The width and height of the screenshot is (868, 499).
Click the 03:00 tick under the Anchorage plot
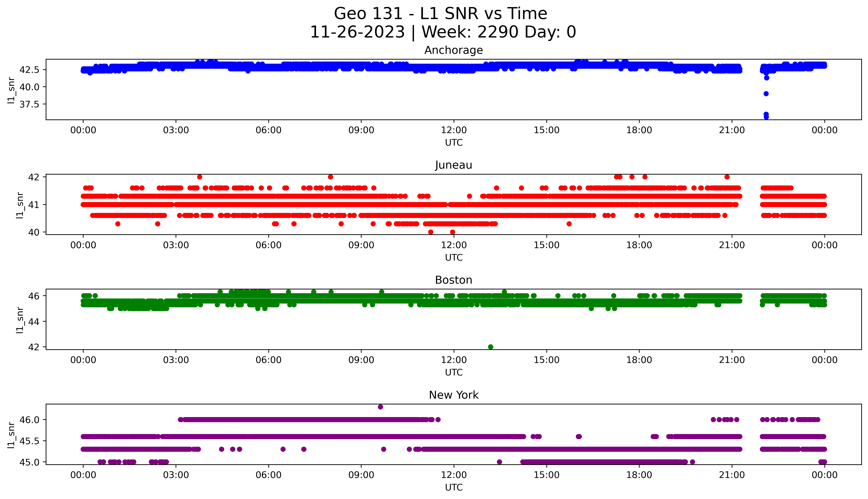click(176, 130)
